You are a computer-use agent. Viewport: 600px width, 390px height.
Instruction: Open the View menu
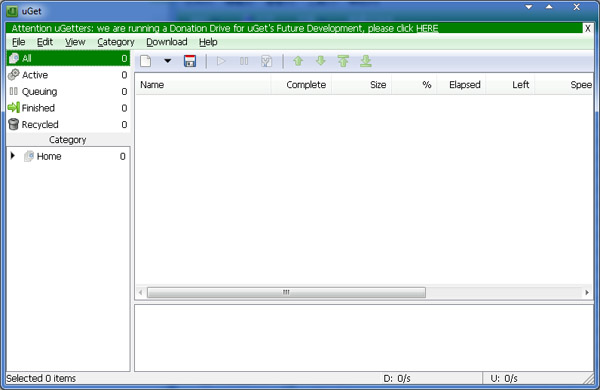[75, 42]
